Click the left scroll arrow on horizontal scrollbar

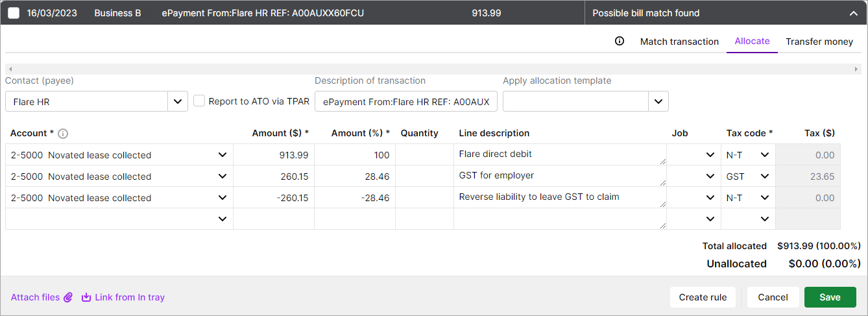[x=10, y=69]
